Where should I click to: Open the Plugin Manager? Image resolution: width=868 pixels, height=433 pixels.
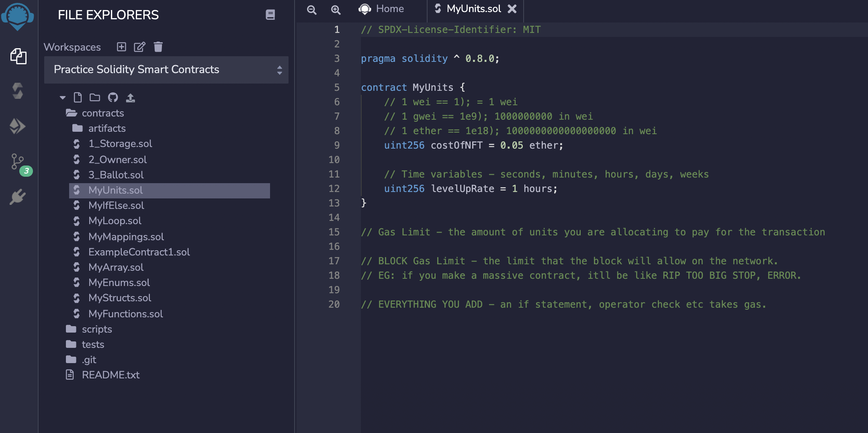tap(18, 197)
